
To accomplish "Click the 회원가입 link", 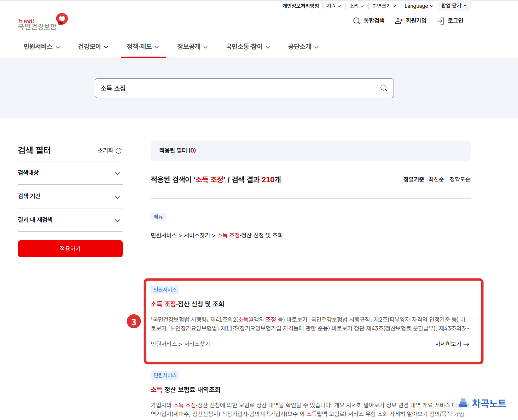I will [411, 21].
